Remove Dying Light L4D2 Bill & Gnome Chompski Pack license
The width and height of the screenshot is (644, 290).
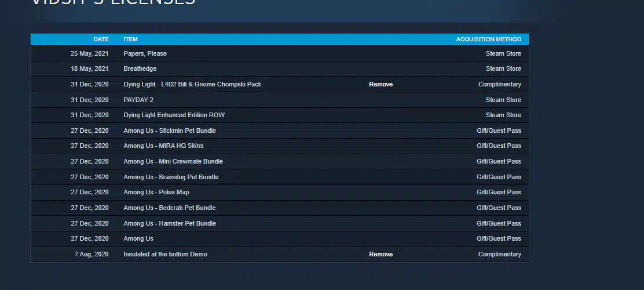pos(380,84)
